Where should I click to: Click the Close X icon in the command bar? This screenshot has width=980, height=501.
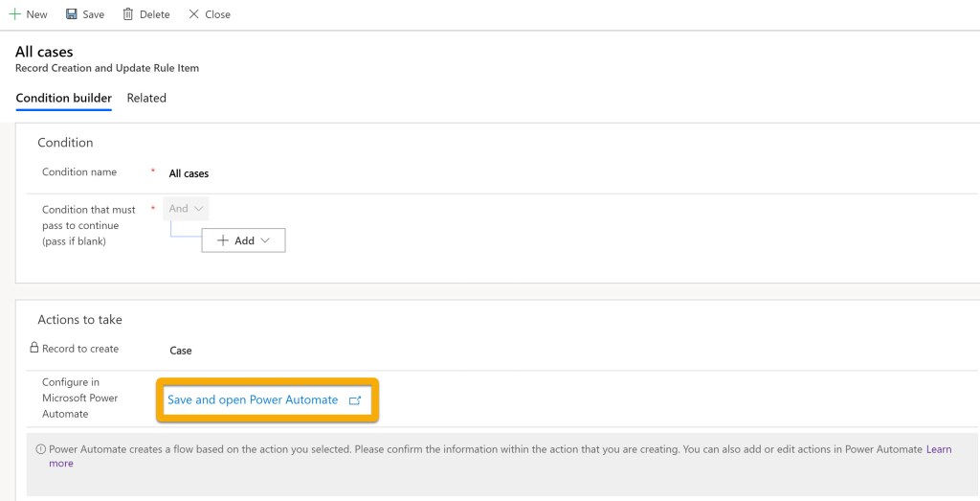194,14
